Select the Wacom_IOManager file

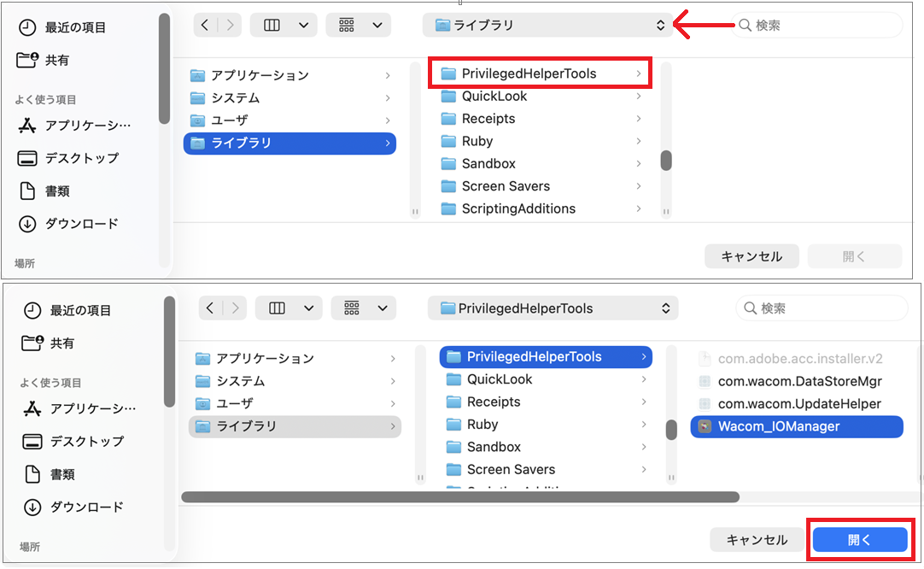(x=797, y=426)
